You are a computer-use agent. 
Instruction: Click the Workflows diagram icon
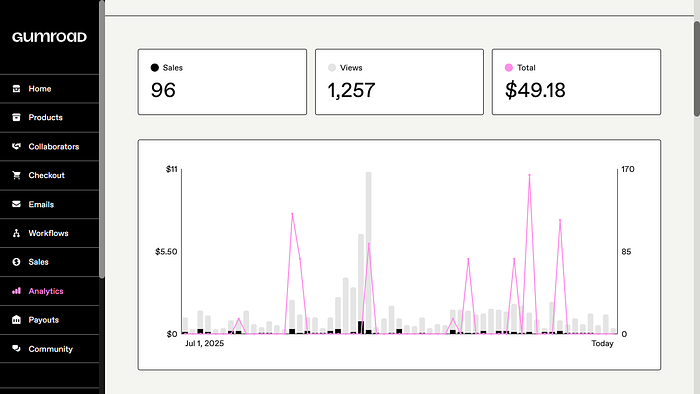[x=17, y=233]
